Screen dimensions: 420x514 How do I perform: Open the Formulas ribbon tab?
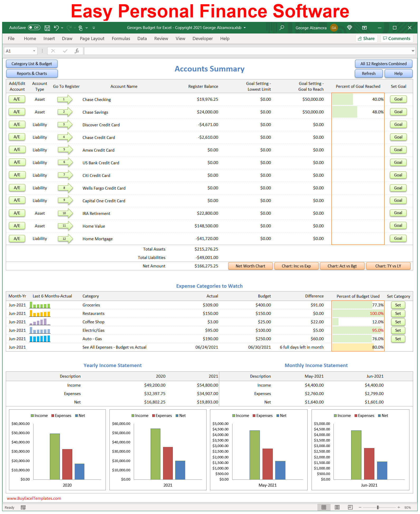coord(121,39)
